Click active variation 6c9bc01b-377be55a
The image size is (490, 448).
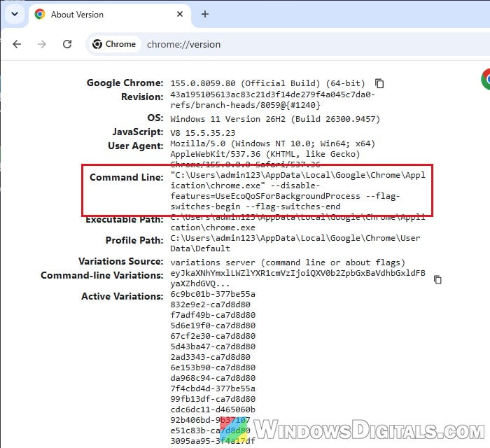pos(213,294)
